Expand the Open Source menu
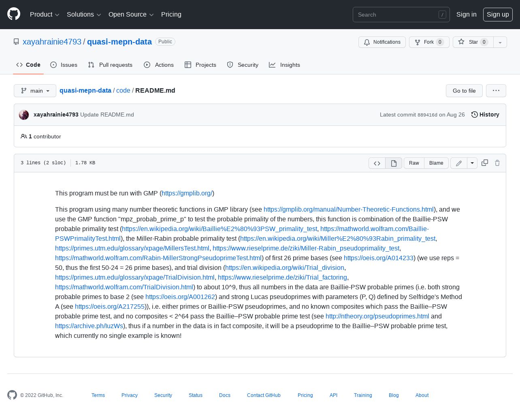The height and width of the screenshot is (420, 520). tap(131, 15)
